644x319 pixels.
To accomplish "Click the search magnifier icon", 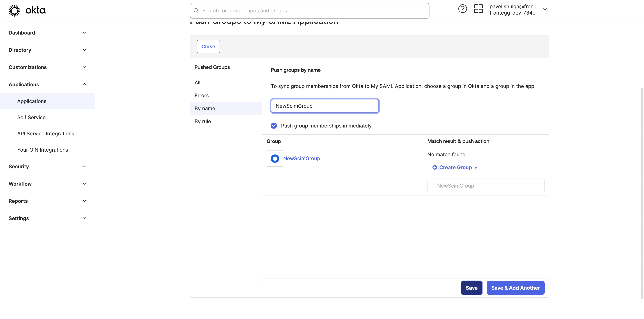I will click(196, 11).
